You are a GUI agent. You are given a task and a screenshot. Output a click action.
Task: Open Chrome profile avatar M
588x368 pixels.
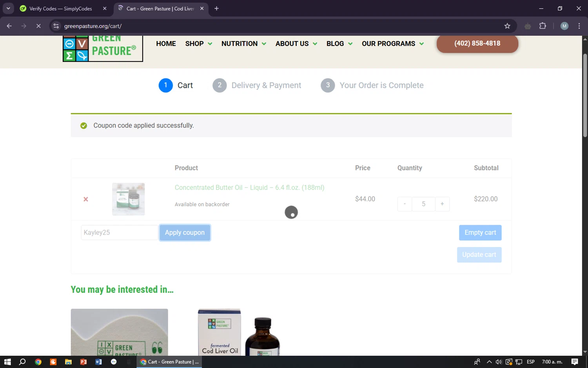[x=564, y=26]
